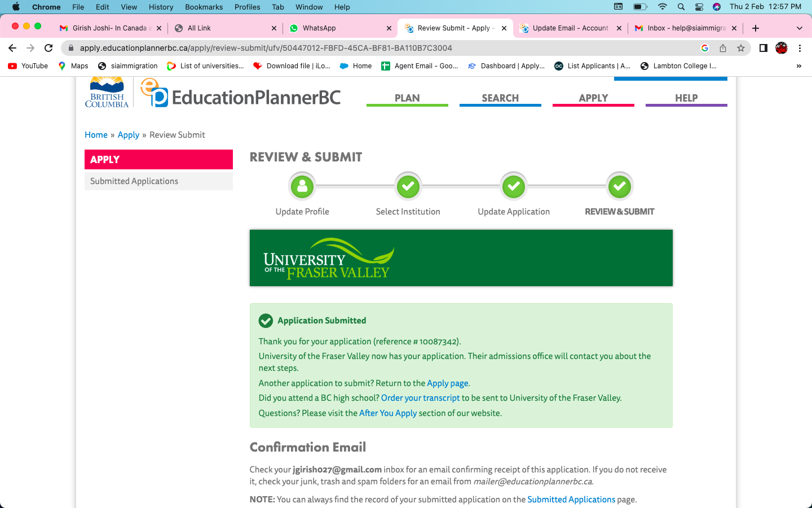Click the University of the Fraser Valley banner
Viewport: 812px width, 508px height.
[461, 258]
